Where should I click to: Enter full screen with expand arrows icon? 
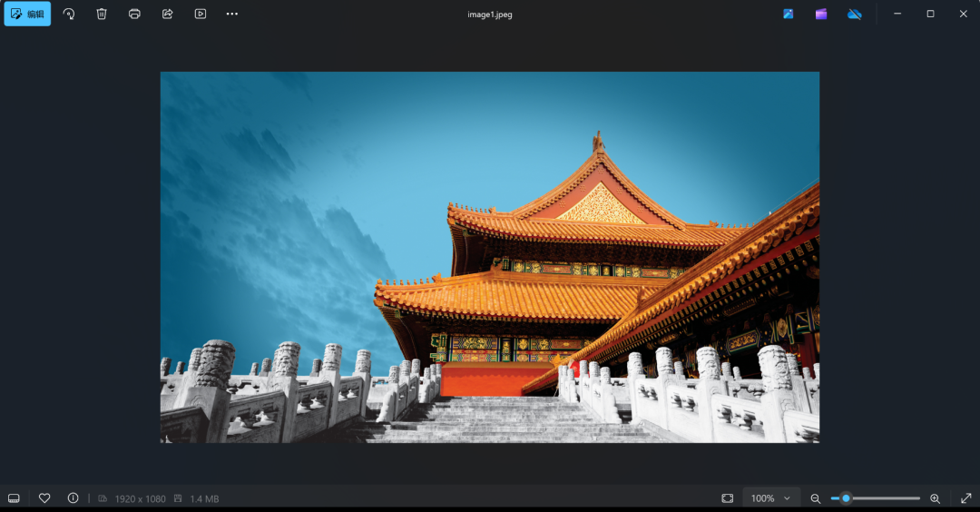click(x=965, y=498)
